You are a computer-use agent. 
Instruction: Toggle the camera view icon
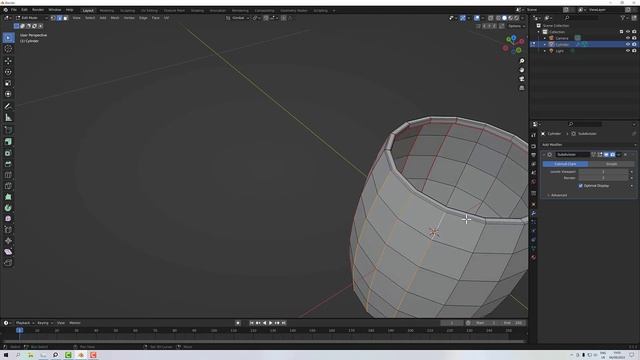pos(522,79)
